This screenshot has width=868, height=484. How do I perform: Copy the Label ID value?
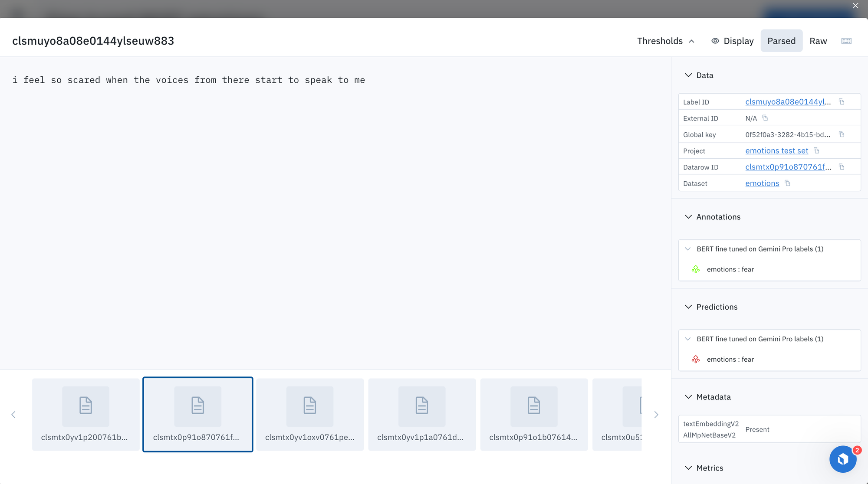(x=842, y=102)
